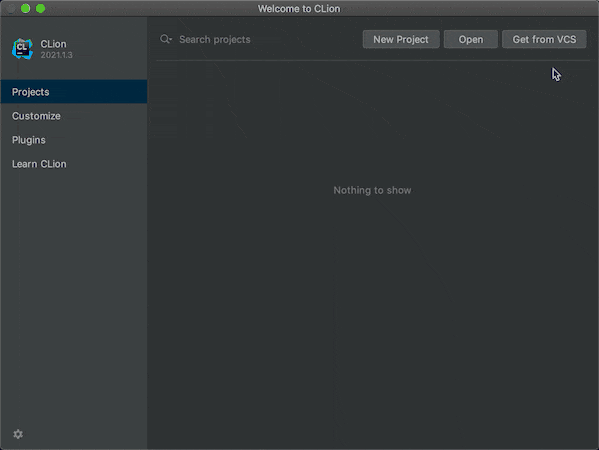Create a New Project

[x=401, y=39]
